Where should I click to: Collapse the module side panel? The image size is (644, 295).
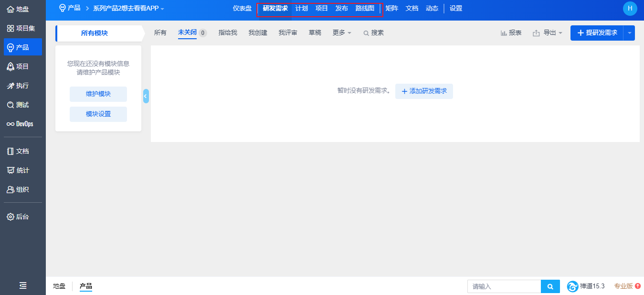coord(146,96)
